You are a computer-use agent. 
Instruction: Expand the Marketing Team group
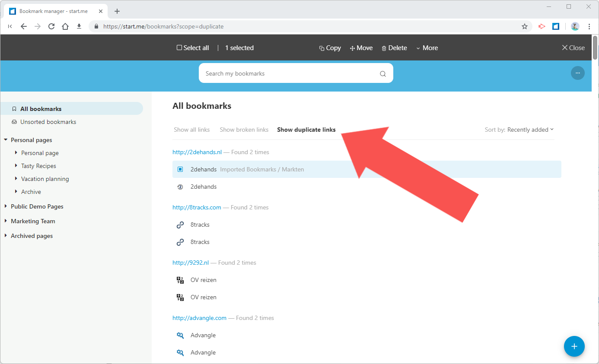coord(6,221)
